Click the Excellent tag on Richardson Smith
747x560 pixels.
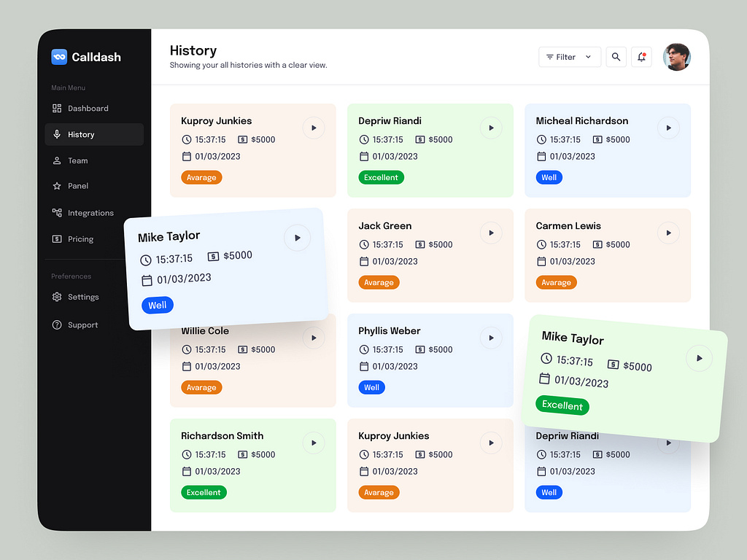click(x=204, y=492)
